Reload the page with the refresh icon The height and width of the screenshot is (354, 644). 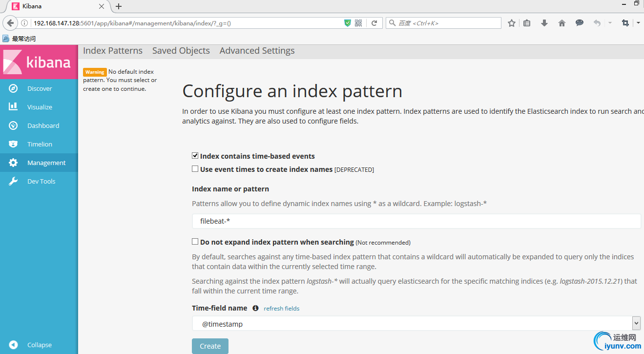pos(374,23)
